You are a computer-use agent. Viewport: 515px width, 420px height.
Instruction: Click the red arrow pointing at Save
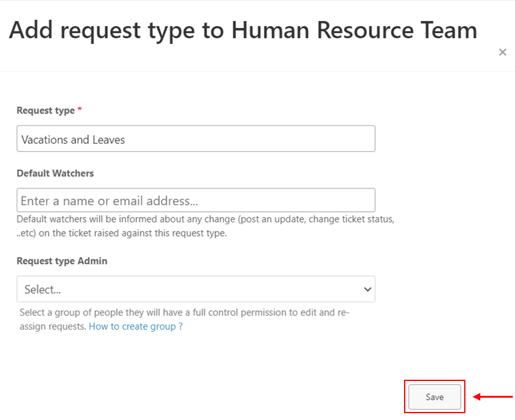point(493,396)
